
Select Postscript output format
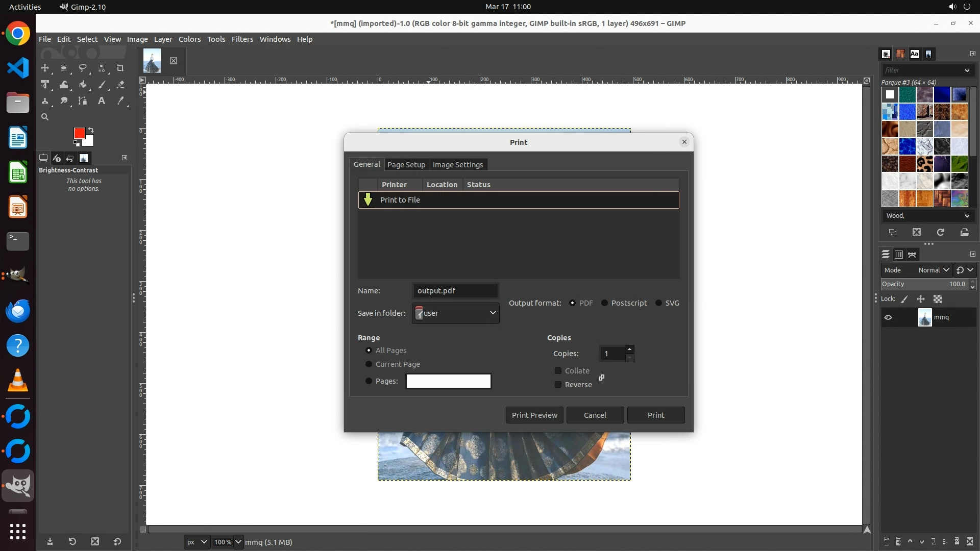coord(605,303)
